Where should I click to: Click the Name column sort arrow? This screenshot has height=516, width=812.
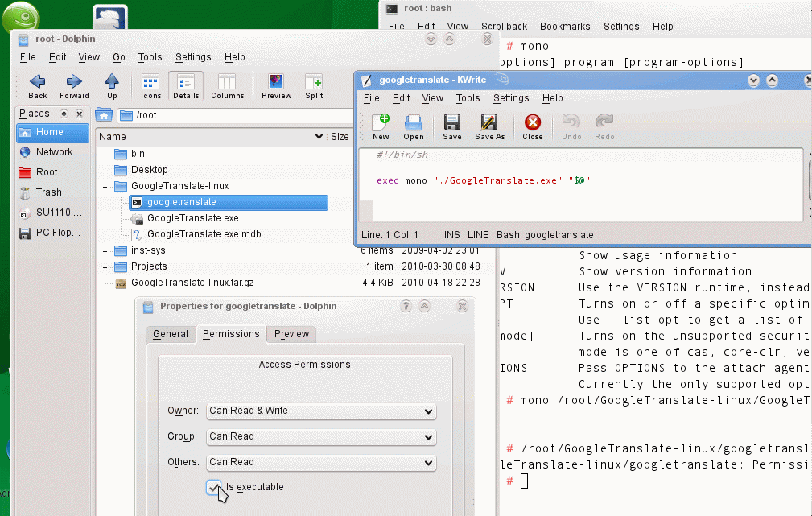pyautogui.click(x=319, y=136)
